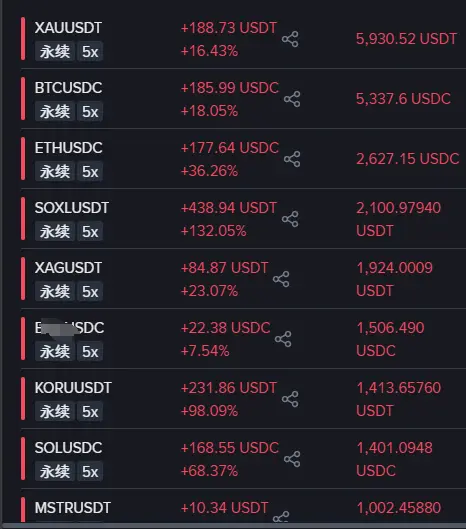This screenshot has height=529, width=466.
Task: Share the +22.38 USDC position
Action: (283, 339)
